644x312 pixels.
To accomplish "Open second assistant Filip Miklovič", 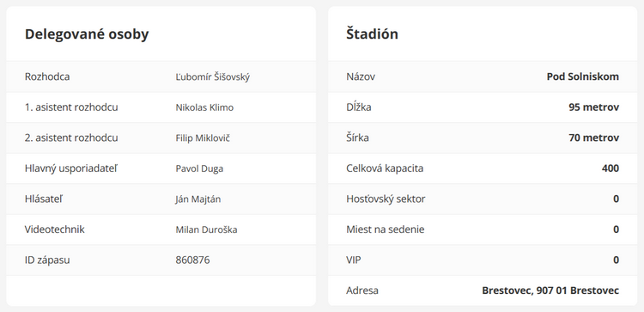I will tap(203, 138).
